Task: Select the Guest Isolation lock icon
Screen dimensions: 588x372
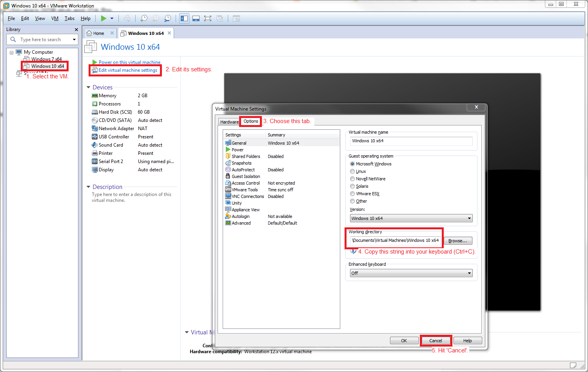Action: (228, 176)
